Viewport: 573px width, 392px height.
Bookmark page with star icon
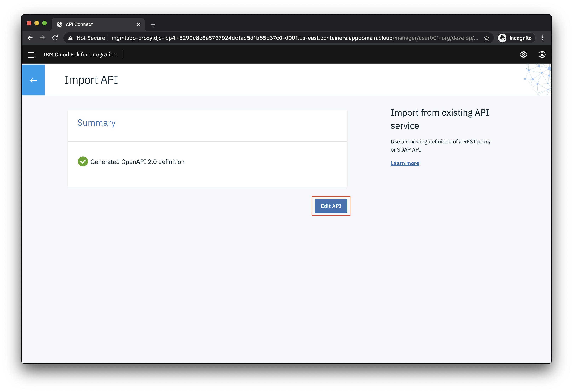pos(486,38)
